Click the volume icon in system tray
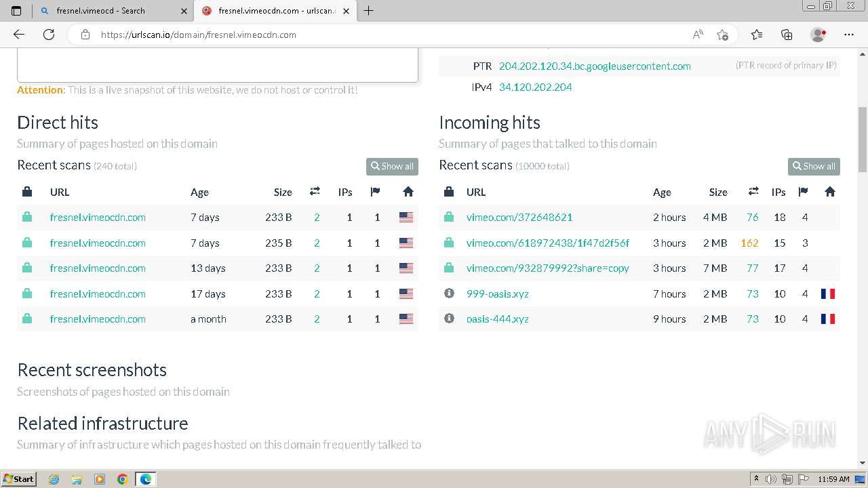868x488 pixels. [771, 479]
